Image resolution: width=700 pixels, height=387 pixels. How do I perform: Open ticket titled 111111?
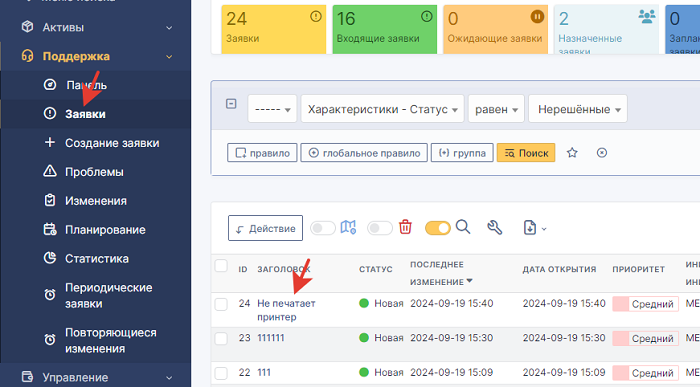(x=271, y=338)
